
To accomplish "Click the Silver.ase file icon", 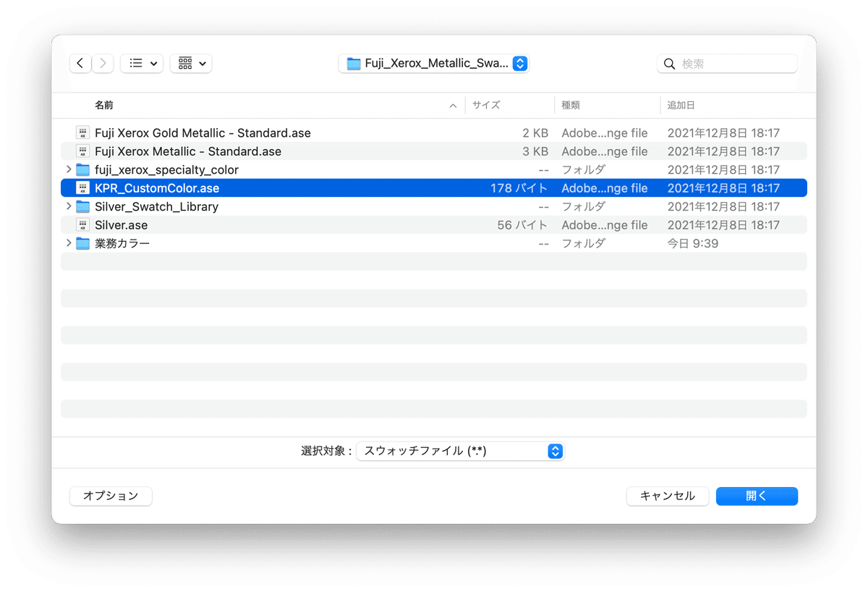I will [x=82, y=225].
